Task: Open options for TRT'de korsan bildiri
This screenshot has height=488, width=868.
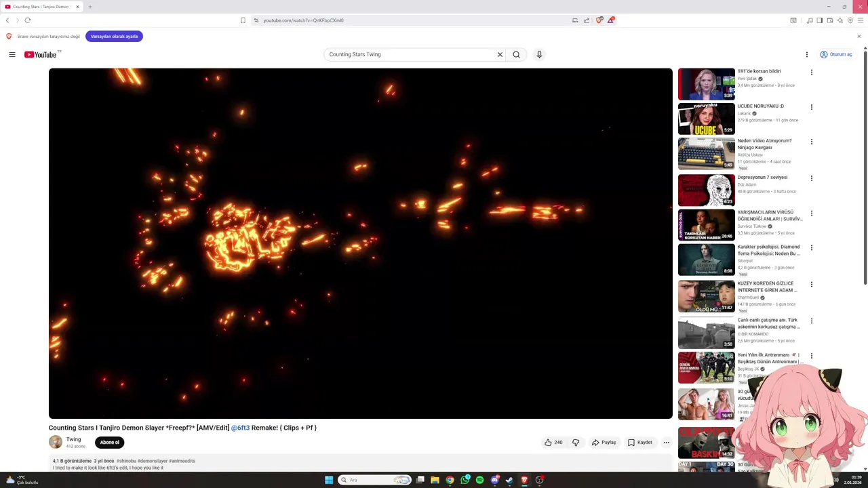Action: pos(811,72)
